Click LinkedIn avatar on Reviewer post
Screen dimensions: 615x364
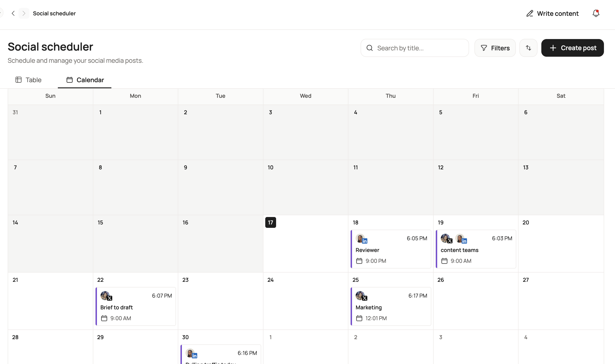[x=361, y=238]
